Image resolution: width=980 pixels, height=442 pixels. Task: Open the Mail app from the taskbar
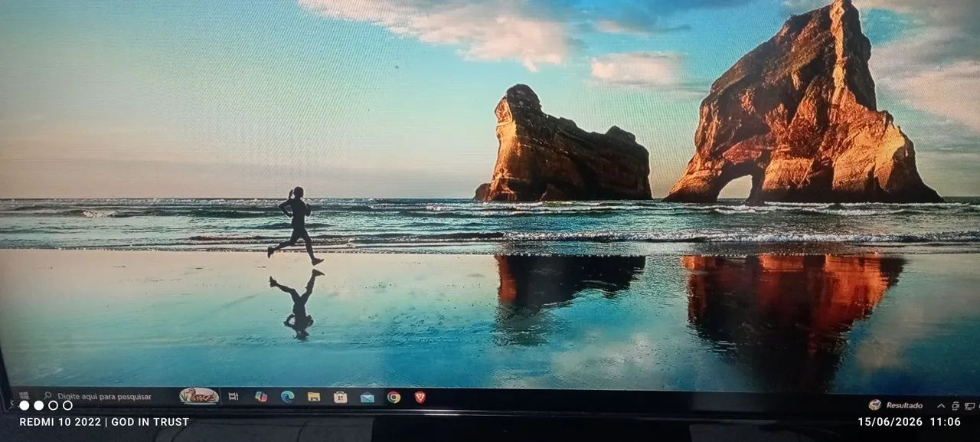367,397
